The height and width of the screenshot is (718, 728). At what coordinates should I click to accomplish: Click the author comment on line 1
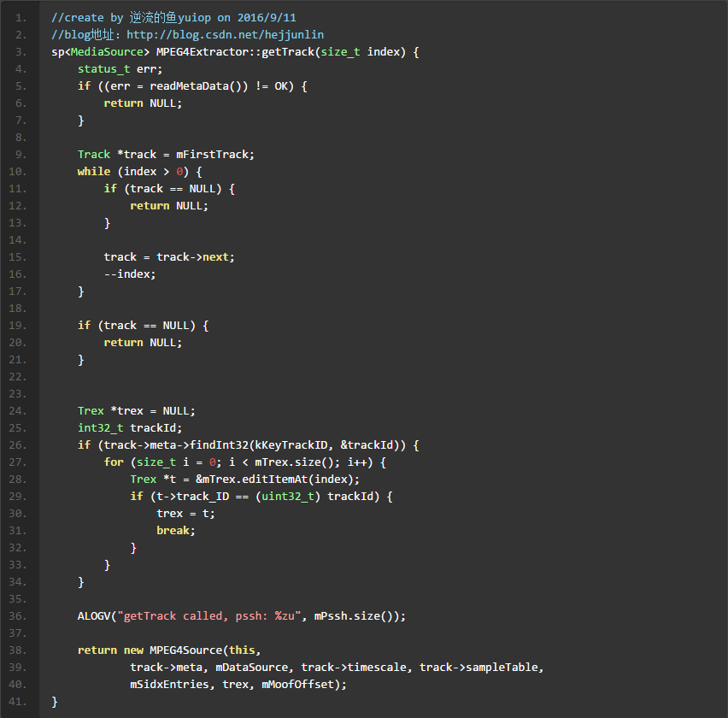click(173, 17)
